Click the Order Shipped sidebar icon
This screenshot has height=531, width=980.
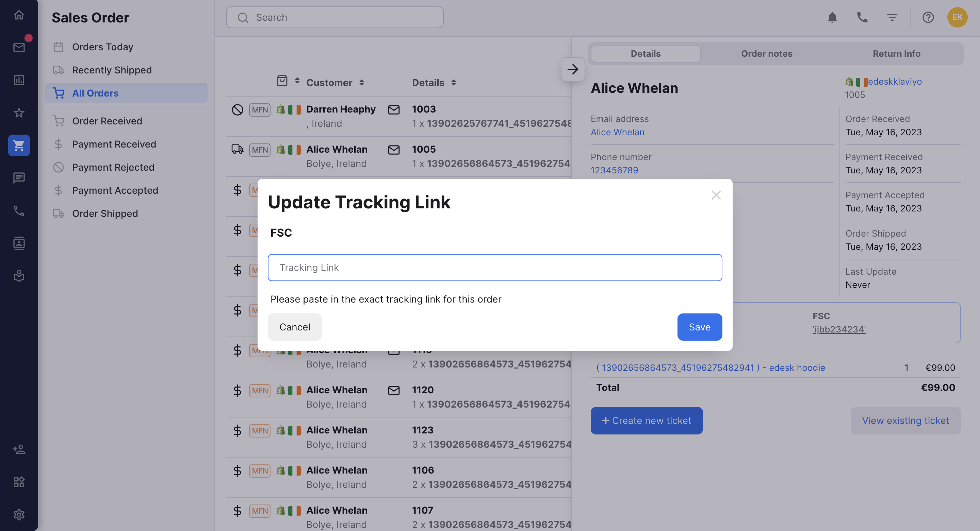59,213
